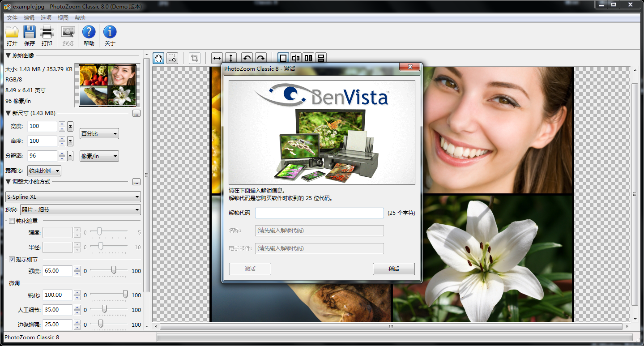Enable the 钝化遮罩 checkbox
The height and width of the screenshot is (346, 644).
click(x=12, y=221)
